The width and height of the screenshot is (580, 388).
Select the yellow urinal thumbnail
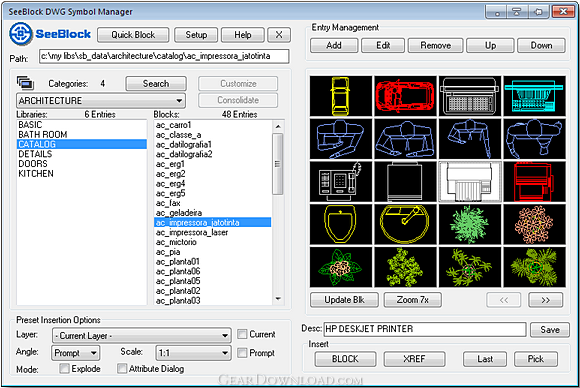(341, 224)
